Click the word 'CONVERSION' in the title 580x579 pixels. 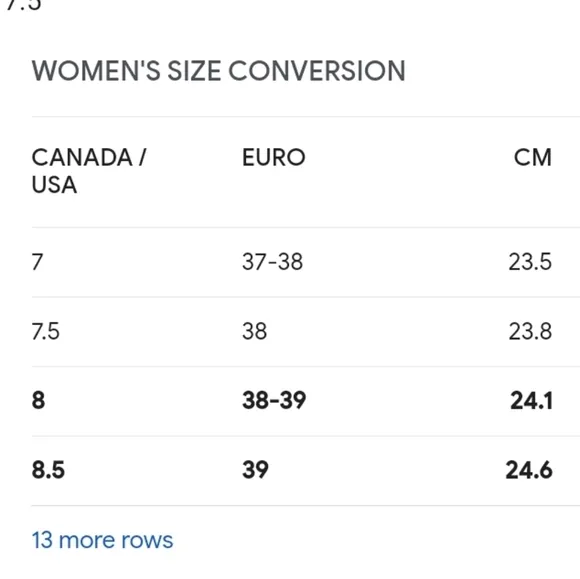coord(317,71)
